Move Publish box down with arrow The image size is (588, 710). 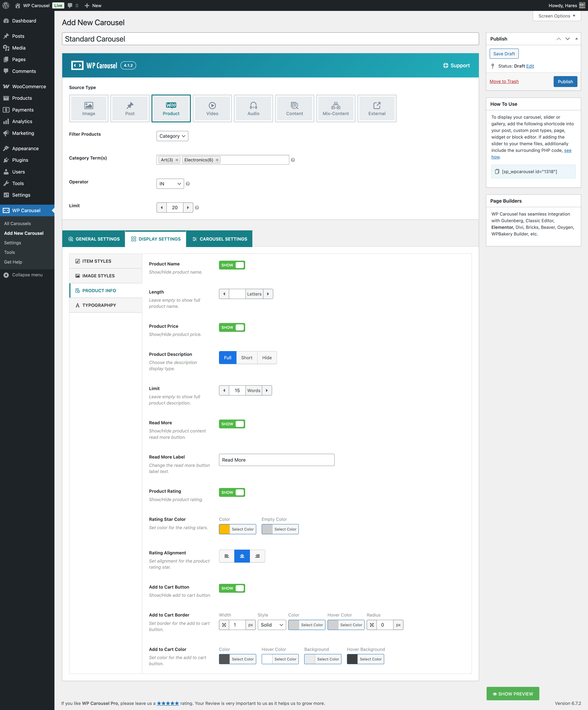pos(567,39)
